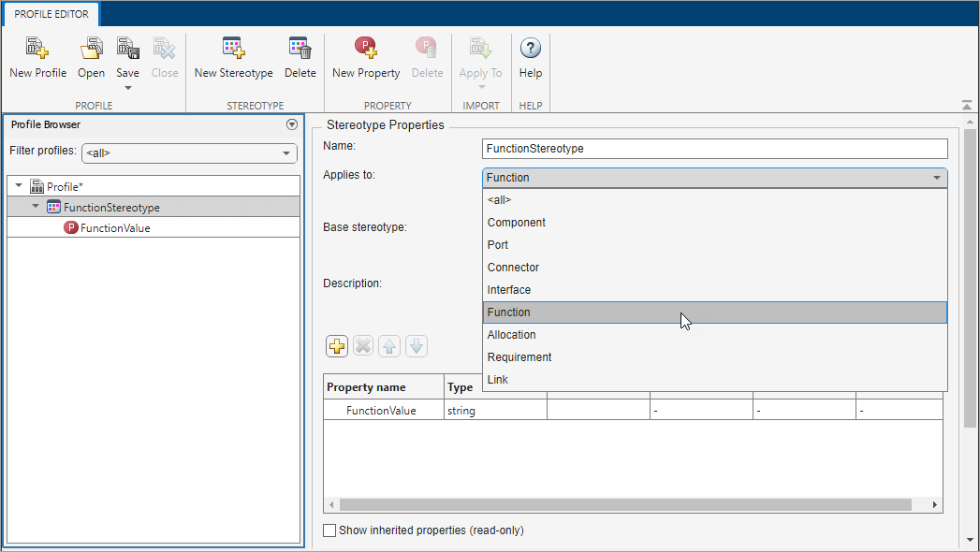Click the X delete property icon
The width and height of the screenshot is (980, 552).
point(362,345)
